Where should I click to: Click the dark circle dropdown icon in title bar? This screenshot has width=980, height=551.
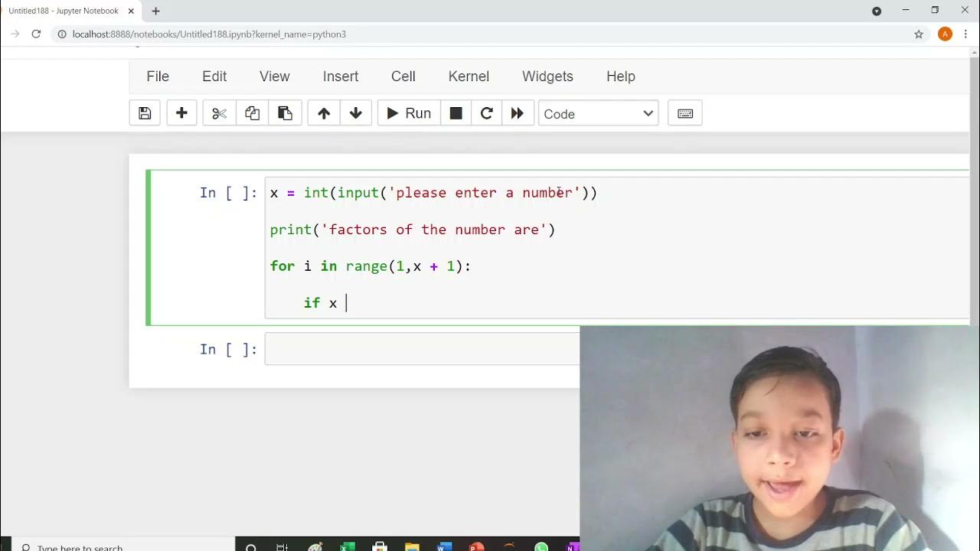[877, 11]
